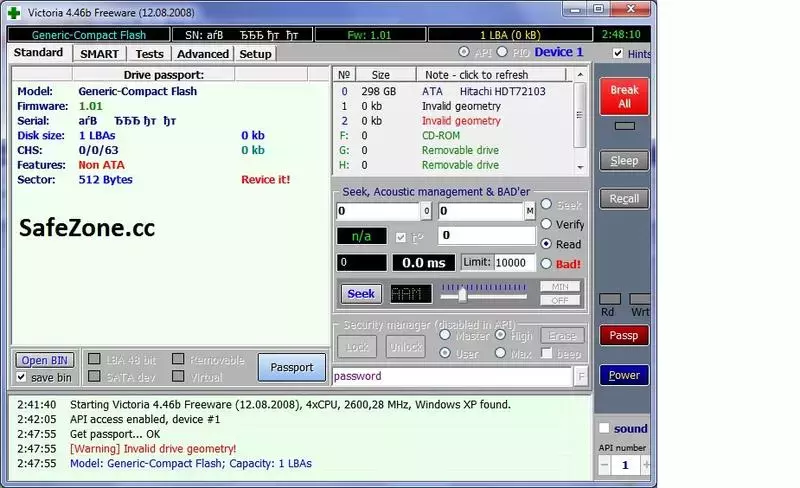Select the F: CD-ROM row

coord(453,136)
